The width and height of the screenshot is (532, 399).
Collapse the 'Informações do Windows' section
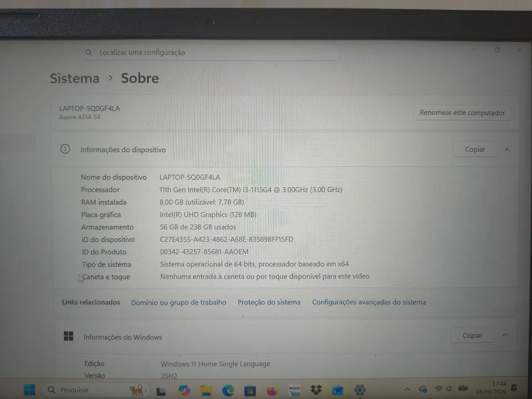click(x=505, y=335)
